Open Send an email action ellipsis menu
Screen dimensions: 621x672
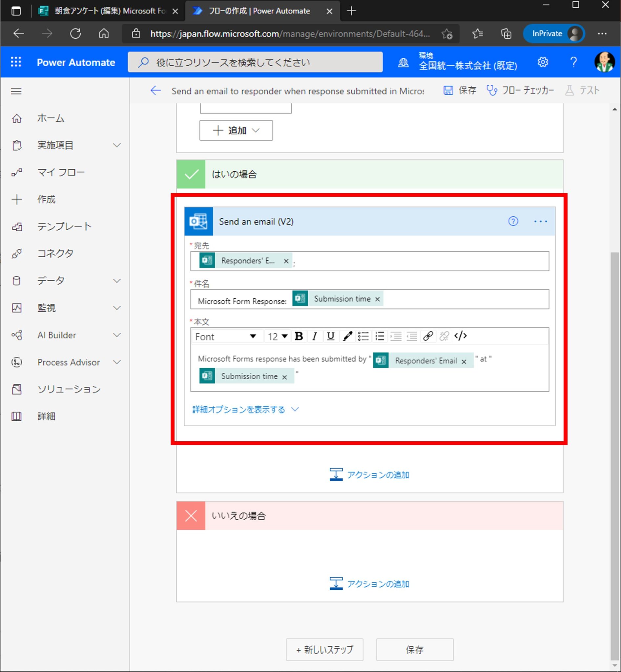pos(540,221)
